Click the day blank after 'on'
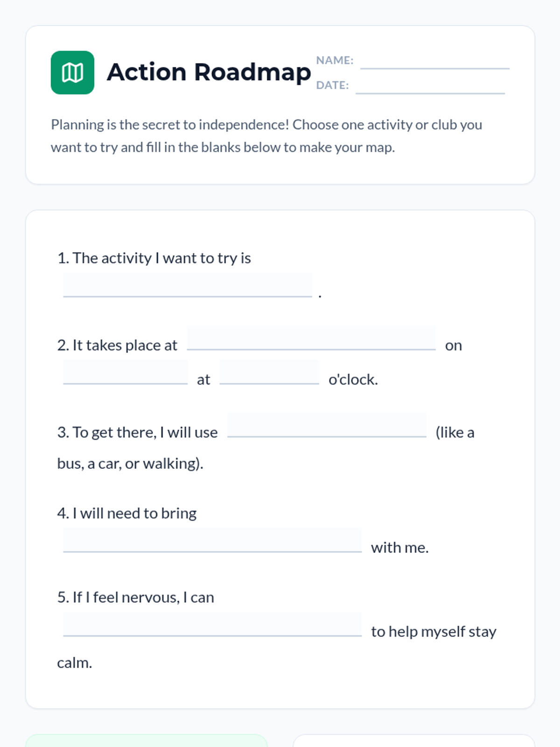This screenshot has height=747, width=560. tap(125, 373)
